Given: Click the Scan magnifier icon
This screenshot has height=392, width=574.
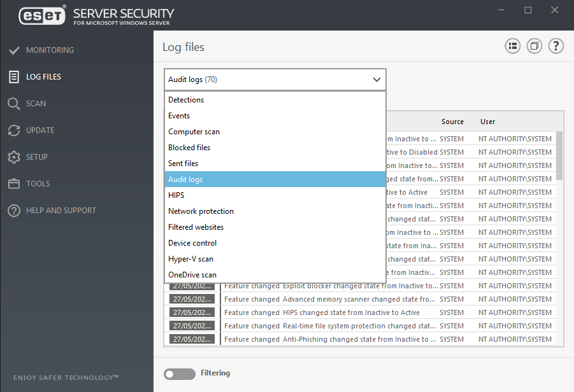Looking at the screenshot, I should click(x=14, y=104).
